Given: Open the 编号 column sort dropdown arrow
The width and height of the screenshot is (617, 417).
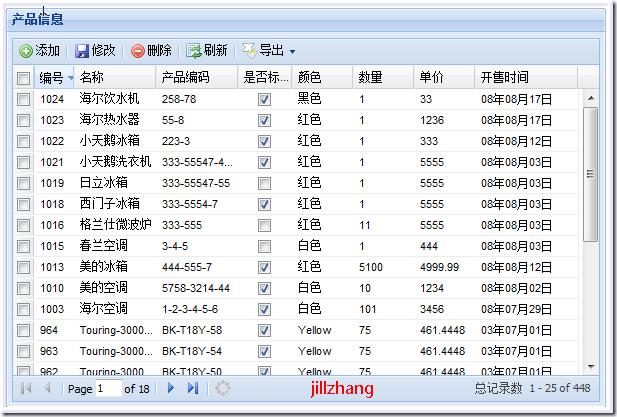Looking at the screenshot, I should click(70, 78).
